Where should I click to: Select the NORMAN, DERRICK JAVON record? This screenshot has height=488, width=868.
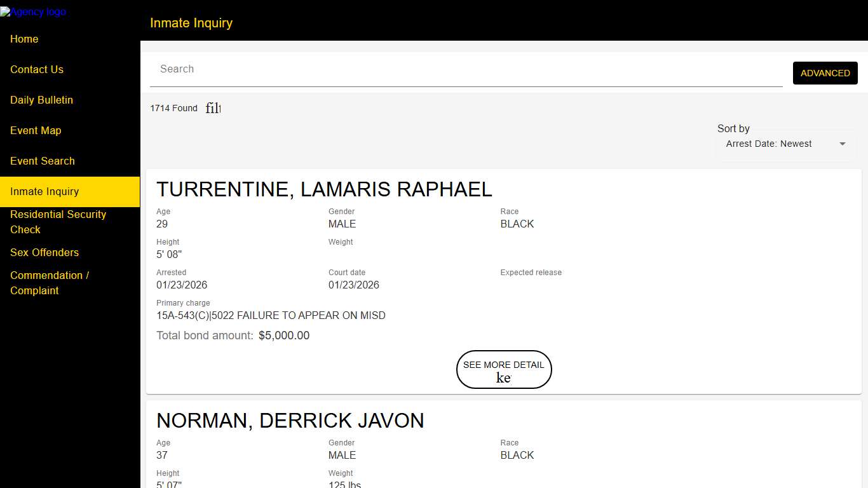[290, 421]
